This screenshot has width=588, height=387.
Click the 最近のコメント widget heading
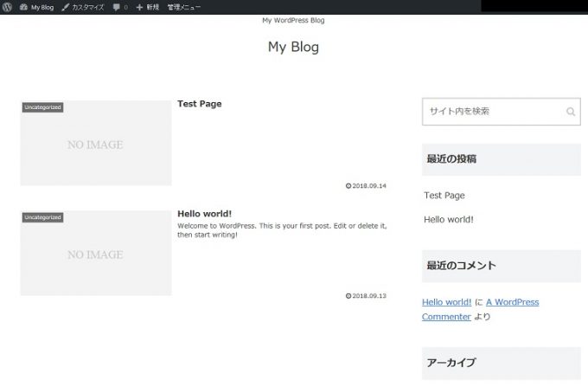pos(502,266)
